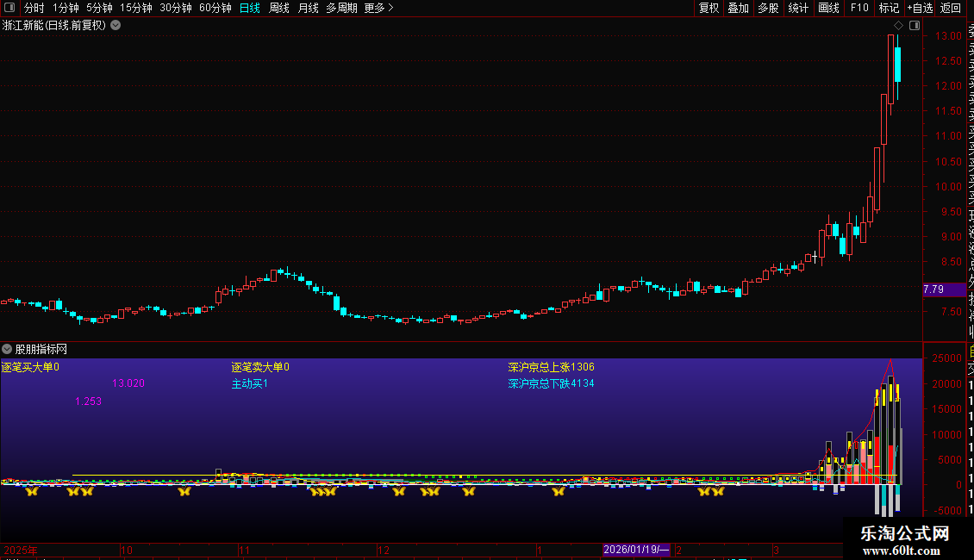The image size is (974, 560).
Task: Click the 13.020 indicator value
Action: click(128, 383)
